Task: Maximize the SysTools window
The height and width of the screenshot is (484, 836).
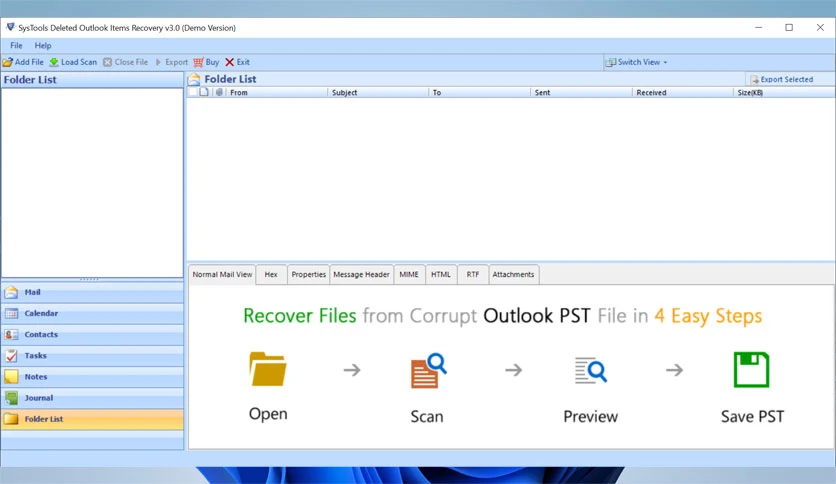Action: point(789,28)
